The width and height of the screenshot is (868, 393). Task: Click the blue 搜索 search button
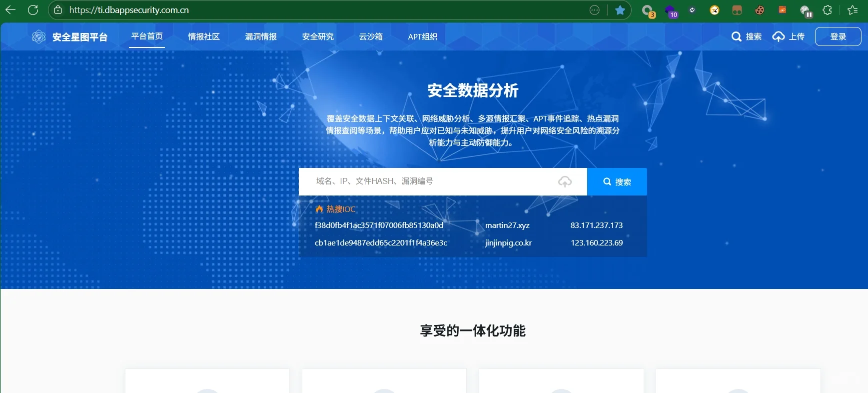click(x=617, y=181)
